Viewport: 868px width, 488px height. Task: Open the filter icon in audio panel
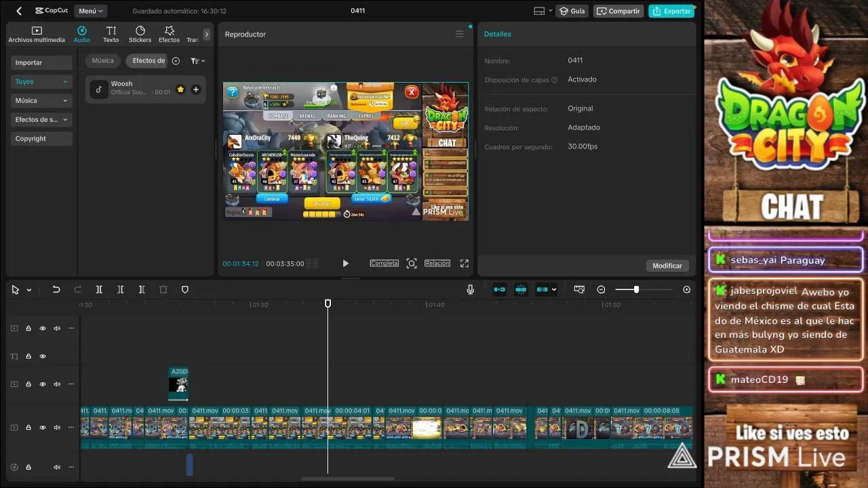pos(197,61)
